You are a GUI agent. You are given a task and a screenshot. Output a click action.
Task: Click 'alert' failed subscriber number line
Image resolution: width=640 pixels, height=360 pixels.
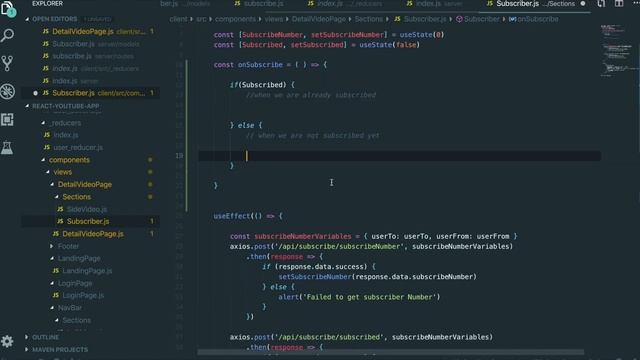(x=359, y=297)
